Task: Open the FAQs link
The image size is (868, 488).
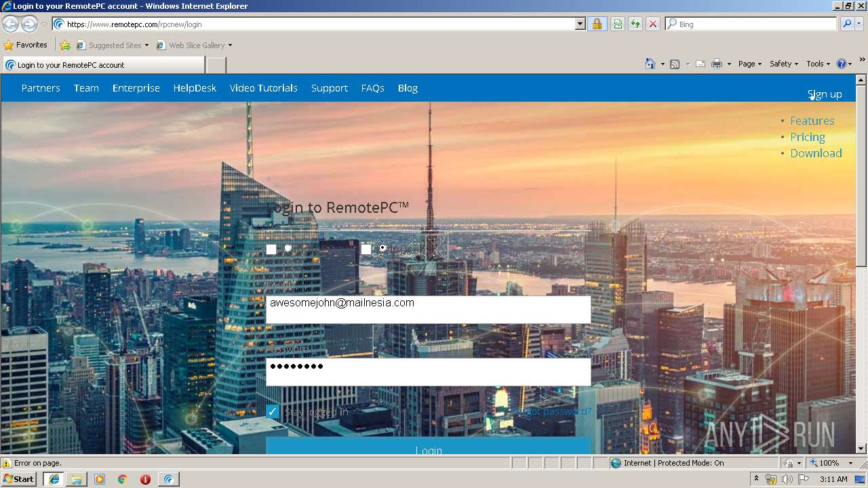Action: click(373, 88)
